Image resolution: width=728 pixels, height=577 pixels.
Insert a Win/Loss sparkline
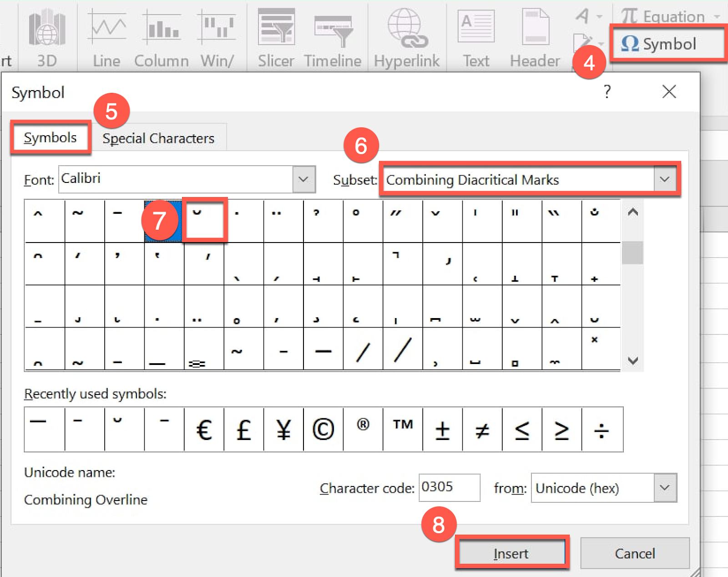[x=217, y=39]
